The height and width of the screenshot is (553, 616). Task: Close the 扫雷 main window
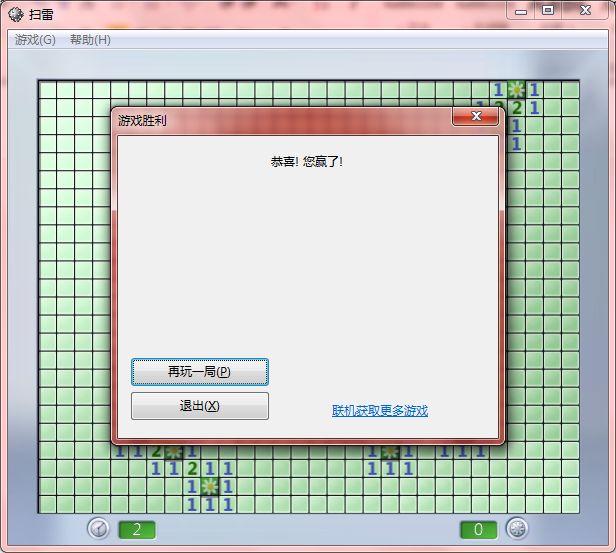click(x=585, y=10)
